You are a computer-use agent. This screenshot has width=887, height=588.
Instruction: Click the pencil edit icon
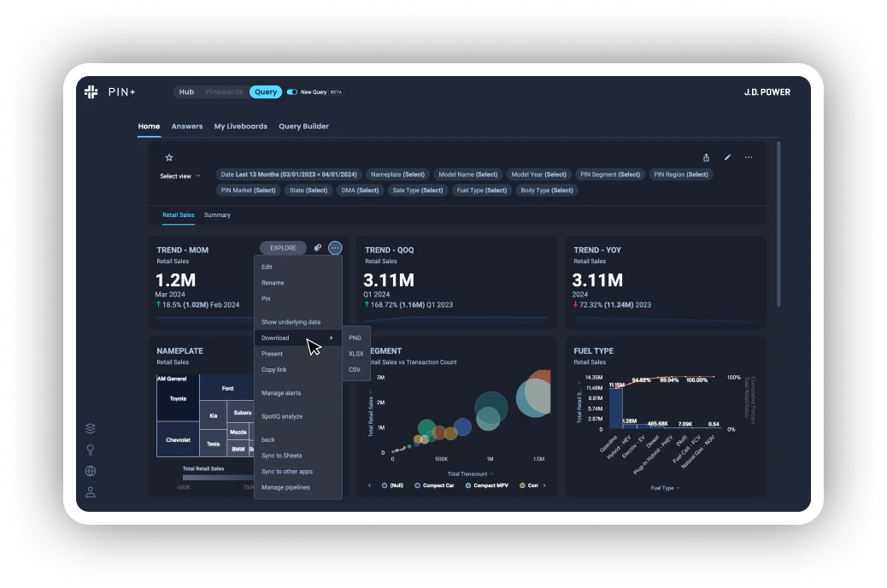tap(727, 157)
